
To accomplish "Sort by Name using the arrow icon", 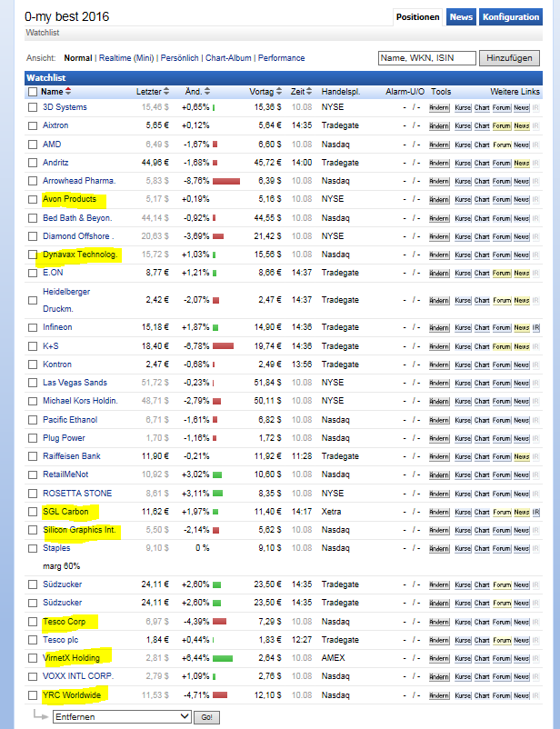I will (68, 92).
